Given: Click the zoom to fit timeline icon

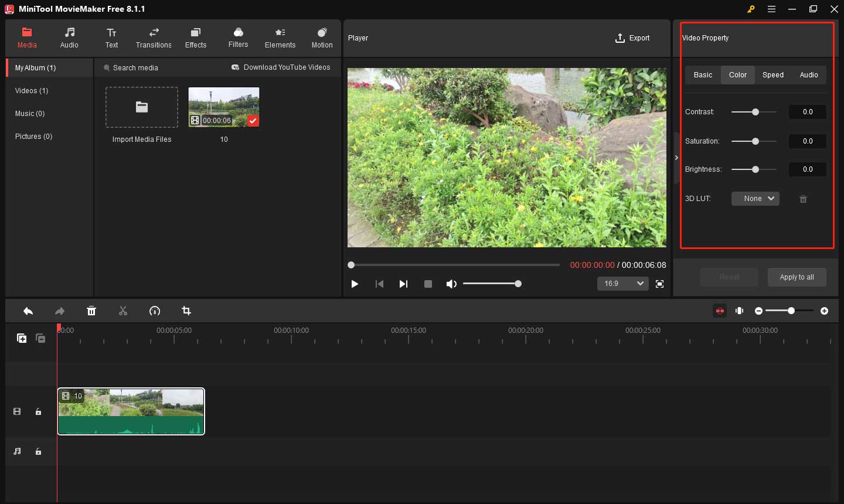Looking at the screenshot, I should pos(739,311).
